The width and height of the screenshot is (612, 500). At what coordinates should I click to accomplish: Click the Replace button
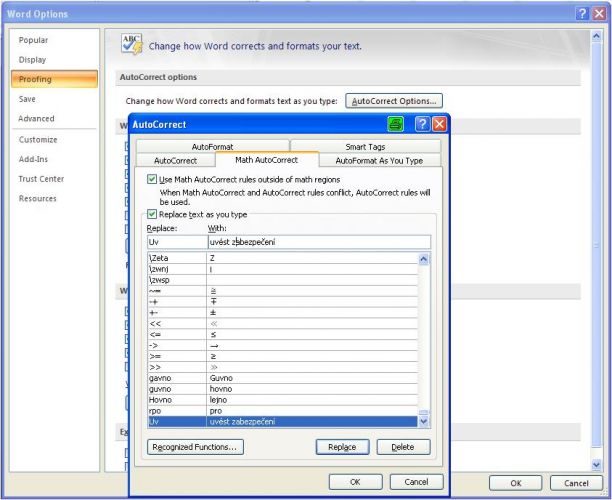(342, 447)
